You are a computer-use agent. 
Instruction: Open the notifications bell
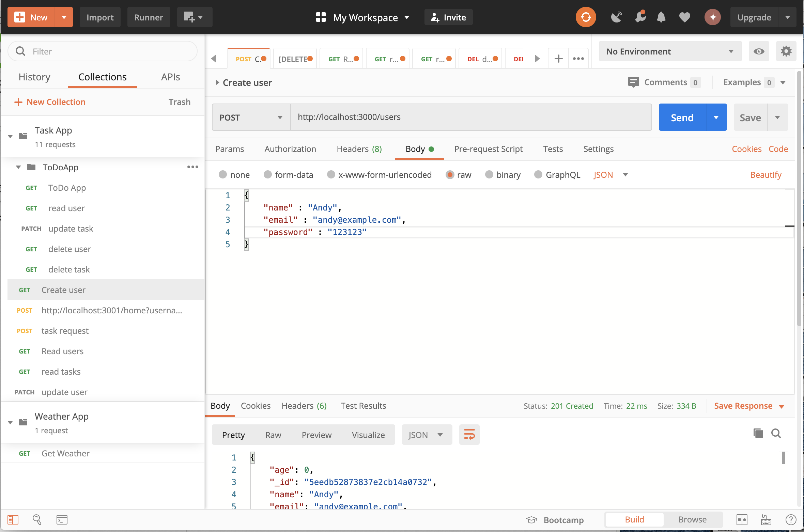[661, 17]
